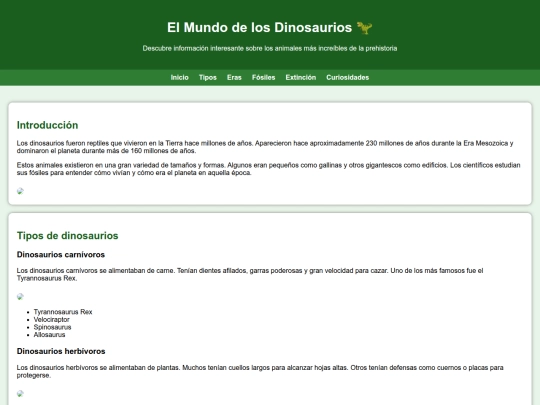Open the Eras navigation link
The height and width of the screenshot is (405, 540).
(234, 77)
